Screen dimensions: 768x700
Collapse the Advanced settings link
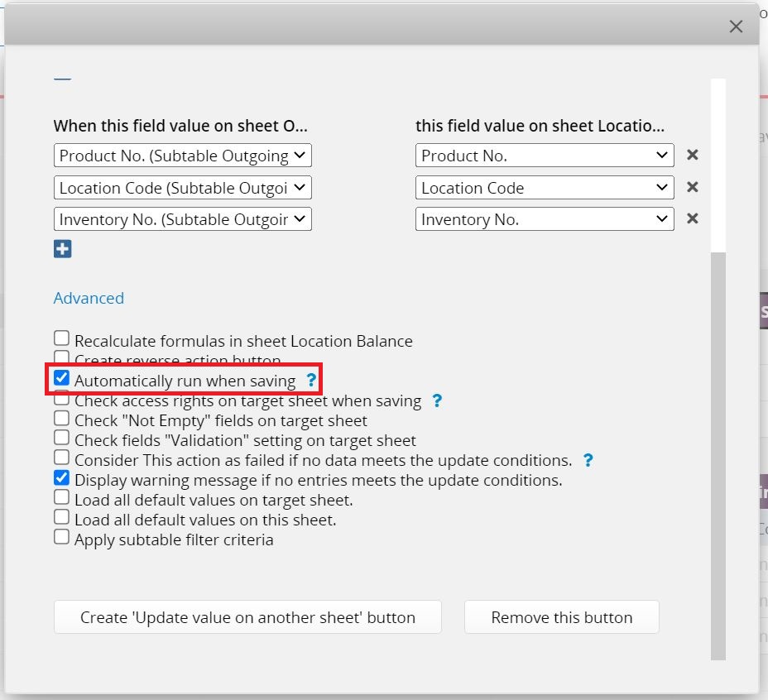89,298
